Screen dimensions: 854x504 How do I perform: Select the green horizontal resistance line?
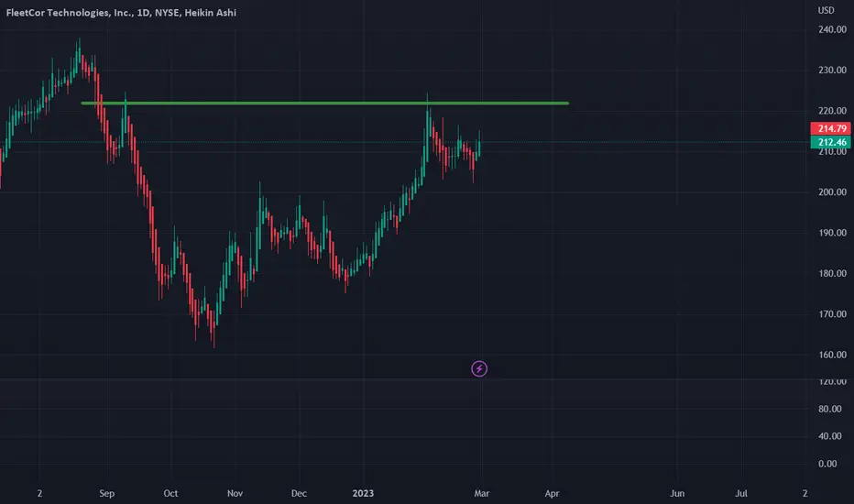[325, 103]
